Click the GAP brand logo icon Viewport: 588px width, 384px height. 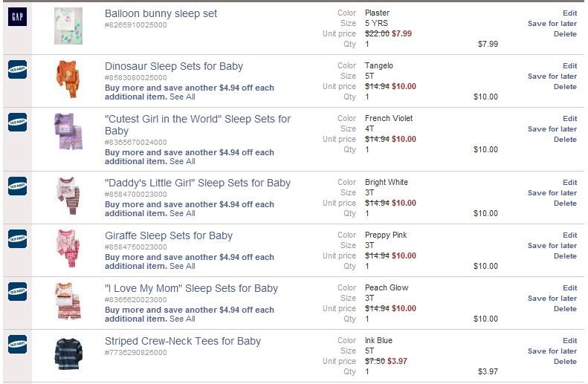(x=17, y=17)
